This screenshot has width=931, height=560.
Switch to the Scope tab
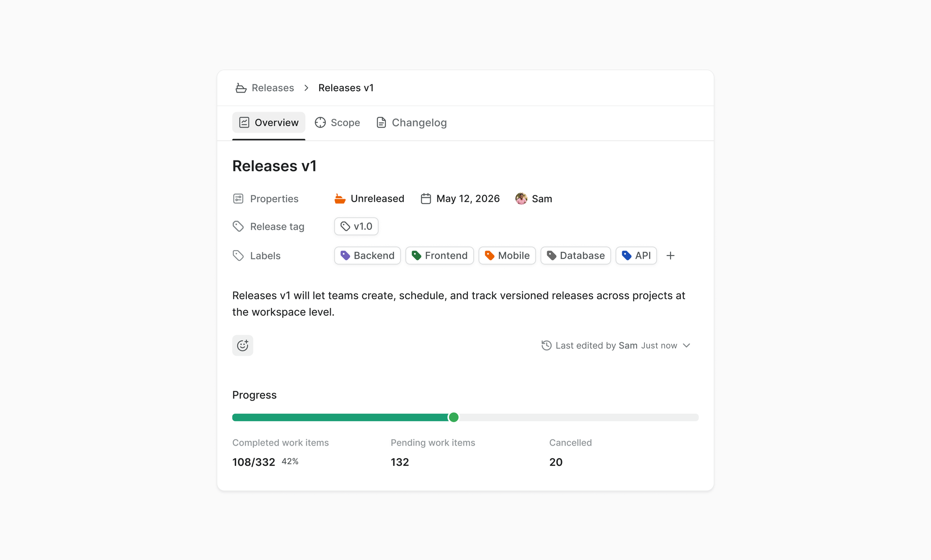(337, 123)
